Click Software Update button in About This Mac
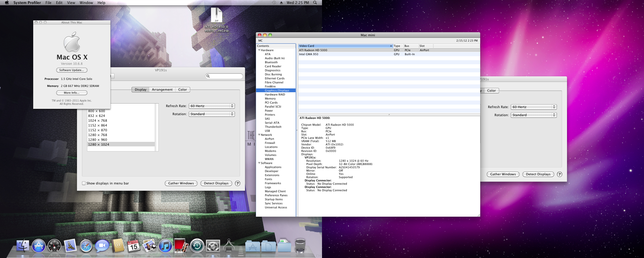 [72, 70]
